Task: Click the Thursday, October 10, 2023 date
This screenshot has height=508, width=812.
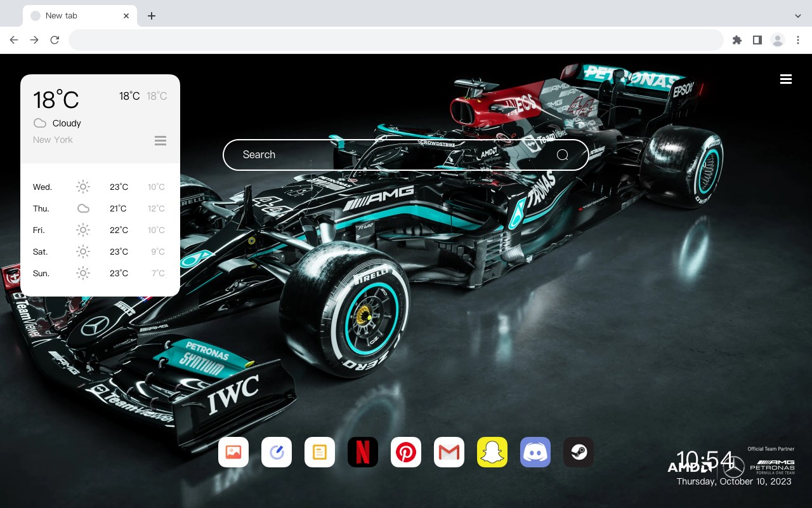Action: (734, 481)
